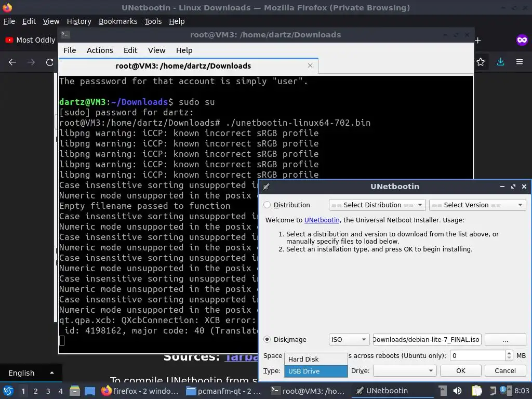Switch to workspace 2
Viewport: 532px width, 399px height.
tap(36, 391)
